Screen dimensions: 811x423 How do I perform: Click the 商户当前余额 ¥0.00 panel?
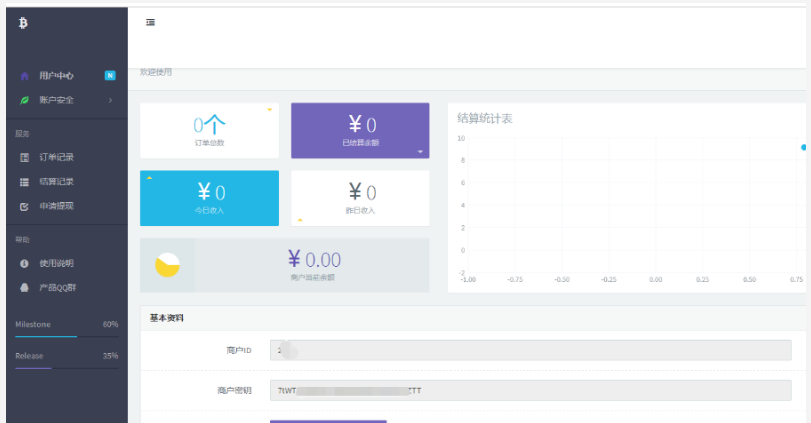pyautogui.click(x=284, y=265)
